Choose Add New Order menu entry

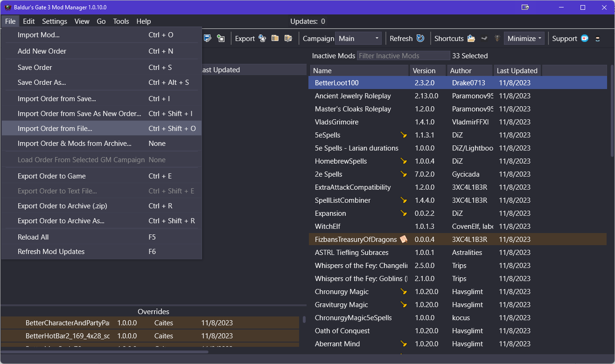pos(102,51)
